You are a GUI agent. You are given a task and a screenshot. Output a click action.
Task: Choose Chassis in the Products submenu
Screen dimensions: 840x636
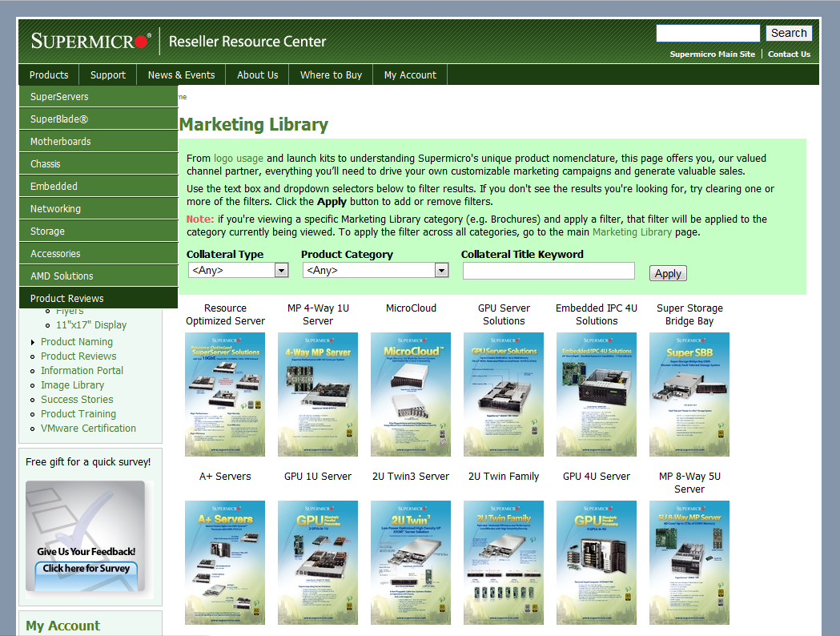tap(98, 164)
